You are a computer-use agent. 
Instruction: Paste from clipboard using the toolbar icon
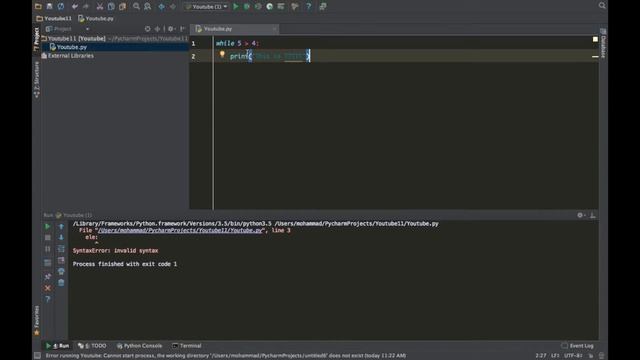tap(122, 6)
